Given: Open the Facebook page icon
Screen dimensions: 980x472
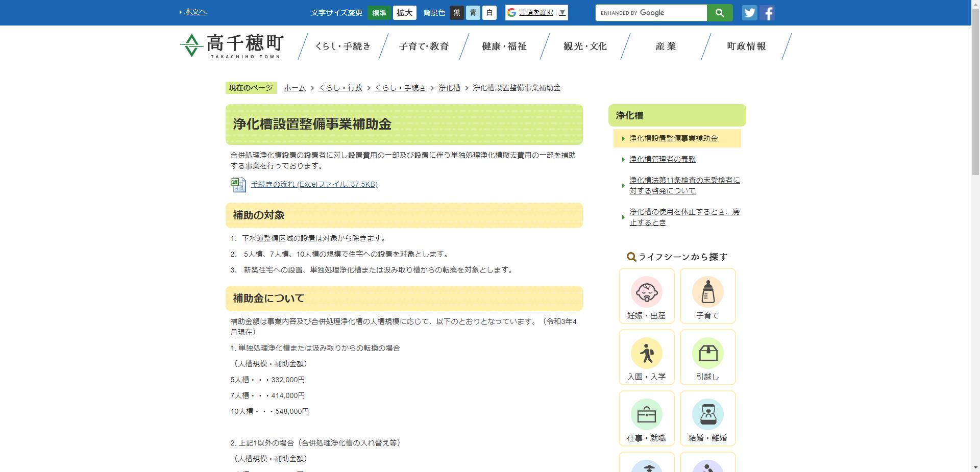Looking at the screenshot, I should [x=767, y=13].
